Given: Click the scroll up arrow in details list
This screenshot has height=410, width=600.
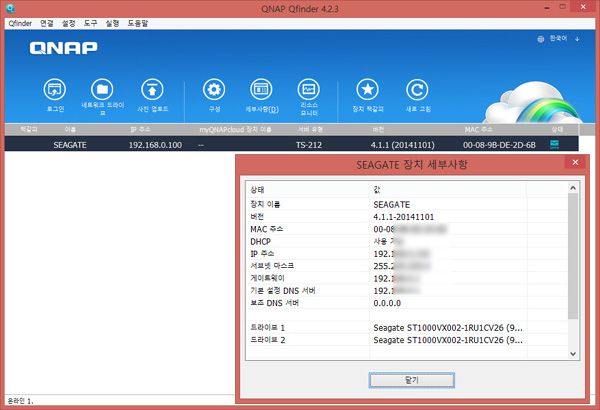Looking at the screenshot, I should [x=573, y=187].
